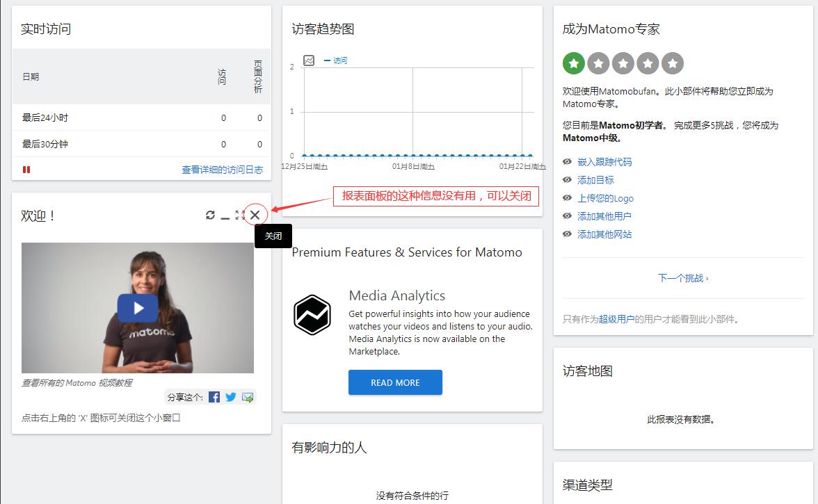
Task: Click the Premium Features & Services title
Action: [x=407, y=252]
